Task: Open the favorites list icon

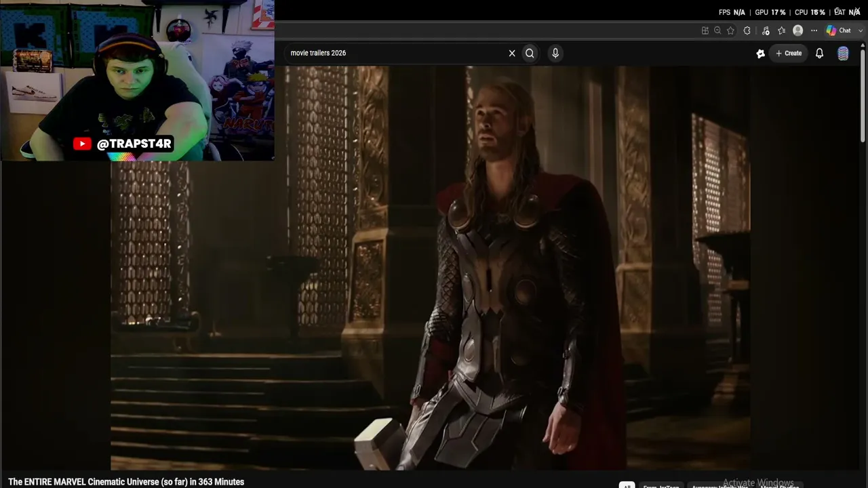Action: 781,30
